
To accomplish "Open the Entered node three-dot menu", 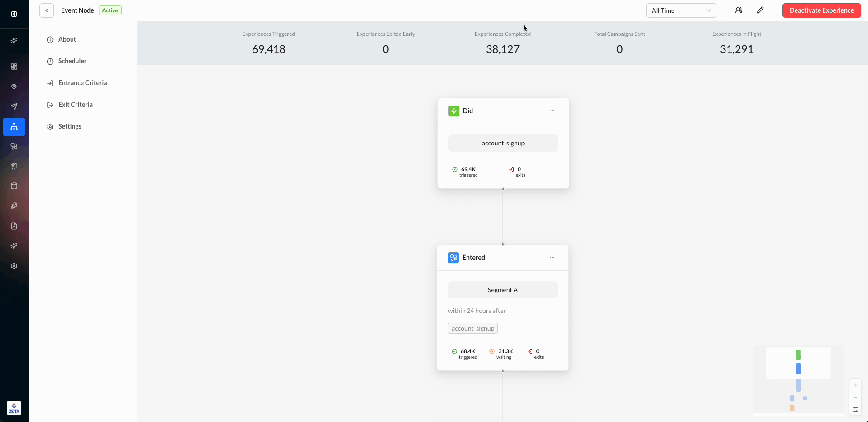I will pyautogui.click(x=552, y=258).
